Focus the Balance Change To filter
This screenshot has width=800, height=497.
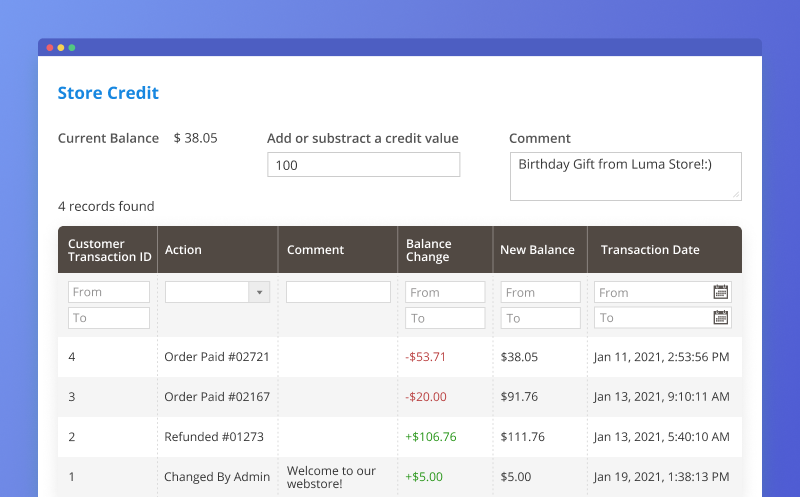click(445, 318)
